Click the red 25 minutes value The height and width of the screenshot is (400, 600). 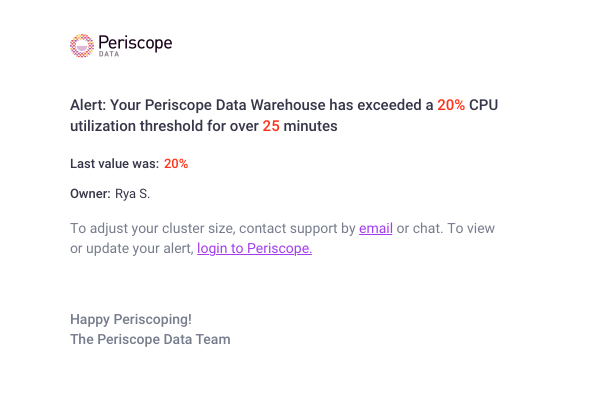[x=271, y=126]
